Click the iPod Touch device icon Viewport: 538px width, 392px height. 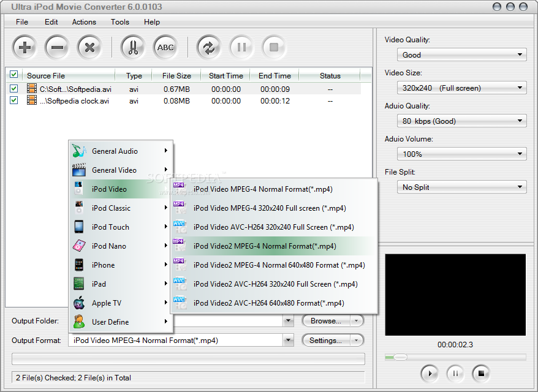tap(79, 227)
